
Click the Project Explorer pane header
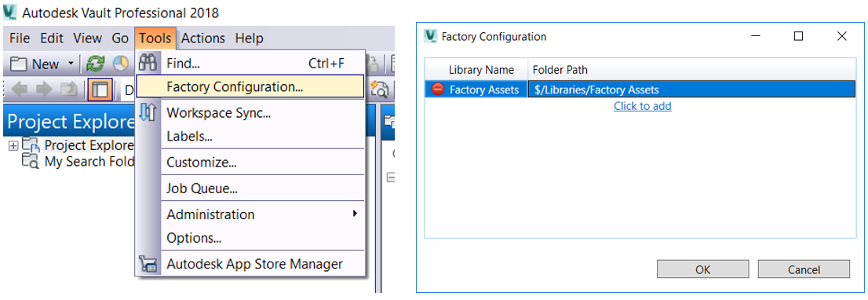tap(69, 121)
